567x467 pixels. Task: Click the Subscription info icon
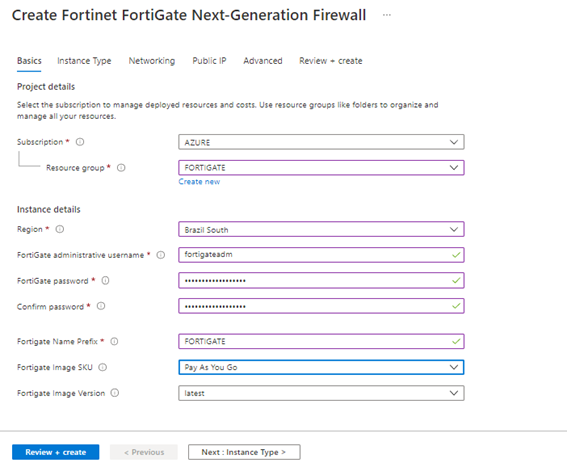click(x=80, y=142)
